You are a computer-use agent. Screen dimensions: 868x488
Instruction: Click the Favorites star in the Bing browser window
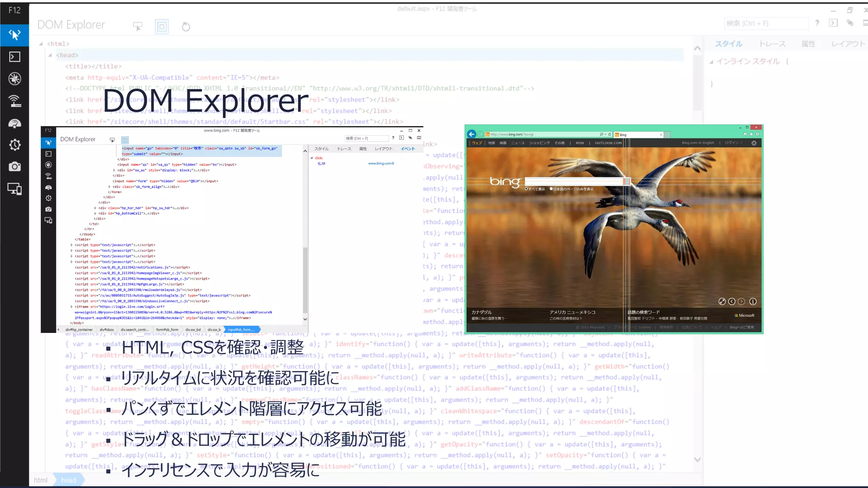tap(751, 134)
